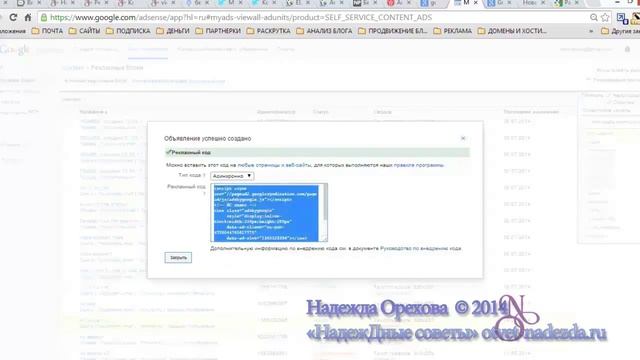Open the САЙТЫ bookmarks folder
Image resolution: width=640 pixels, height=360 pixels.
point(84,31)
